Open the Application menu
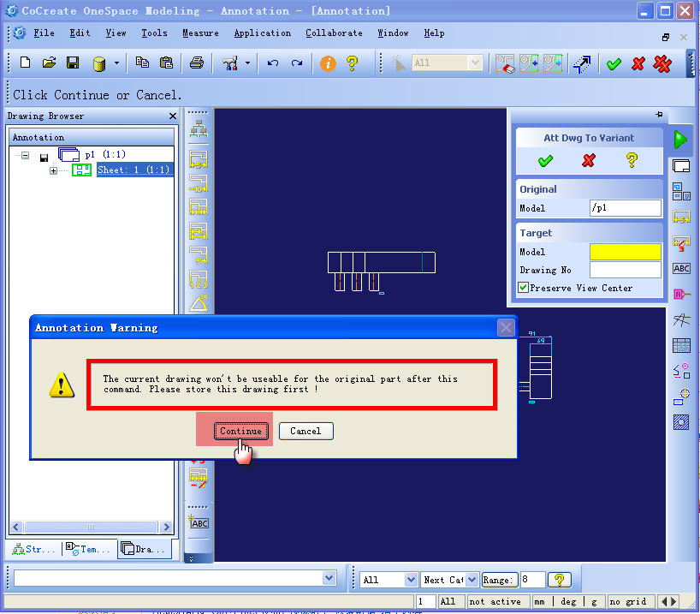The height and width of the screenshot is (614, 700). [x=263, y=33]
